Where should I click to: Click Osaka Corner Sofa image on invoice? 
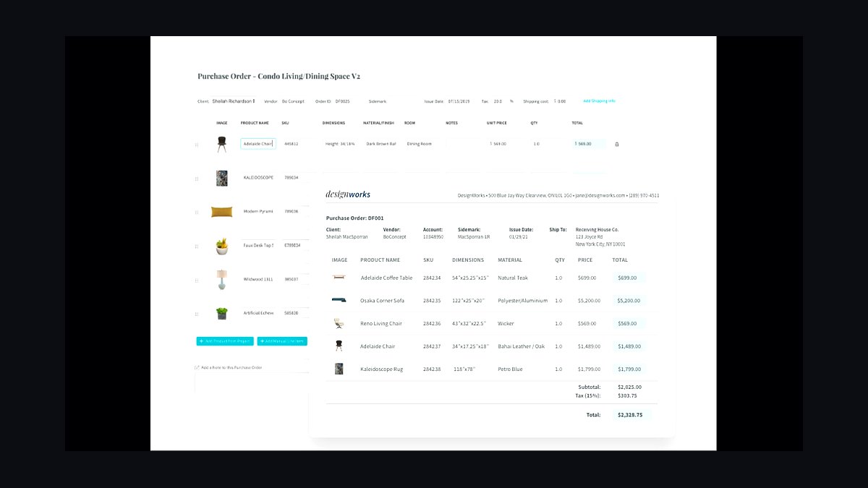pyautogui.click(x=339, y=300)
